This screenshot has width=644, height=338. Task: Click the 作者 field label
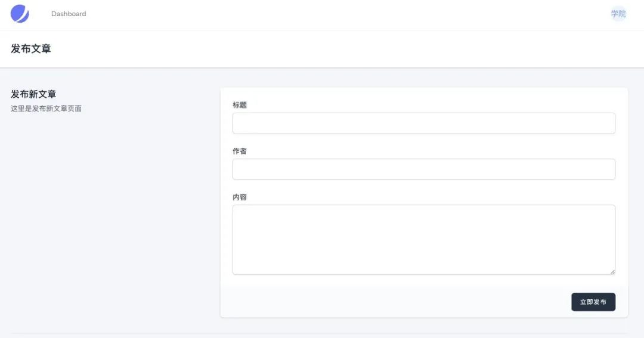tap(240, 151)
